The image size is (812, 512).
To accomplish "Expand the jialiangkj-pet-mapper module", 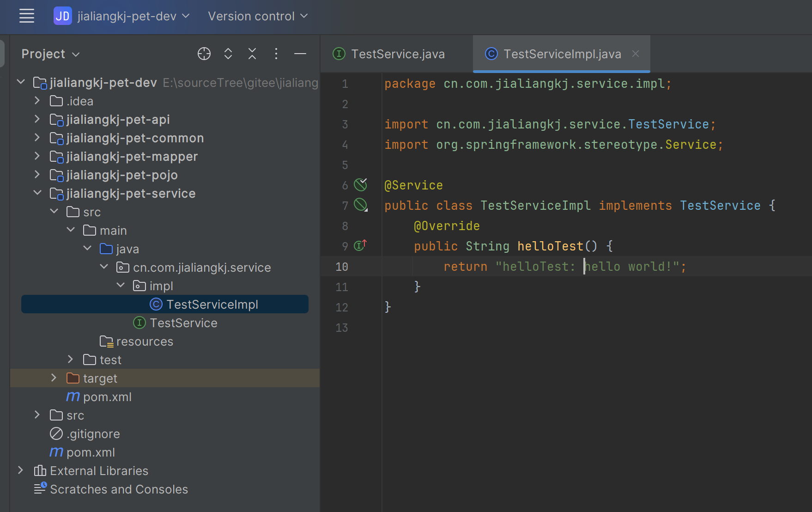I will click(x=37, y=156).
